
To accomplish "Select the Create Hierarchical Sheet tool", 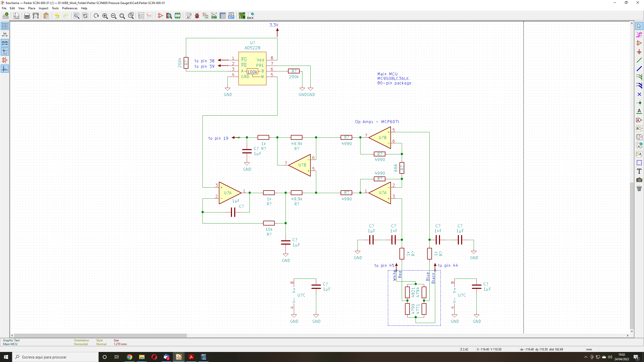I will click(x=639, y=137).
